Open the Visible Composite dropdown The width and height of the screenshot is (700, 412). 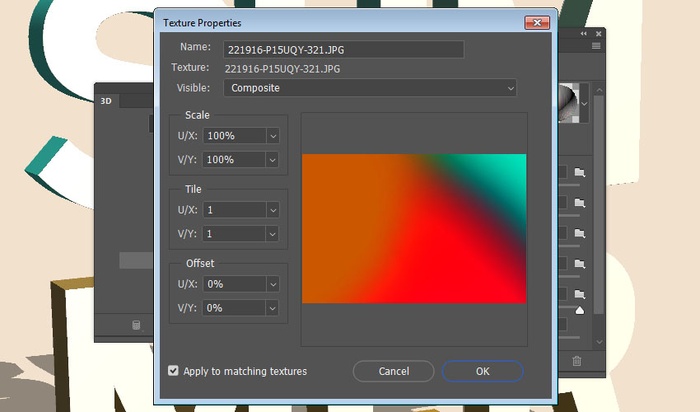click(370, 88)
